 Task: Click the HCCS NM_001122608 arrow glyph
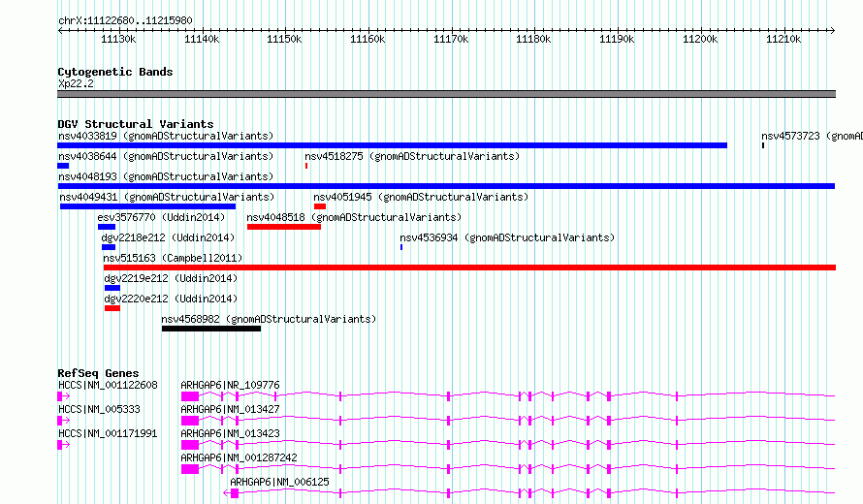tap(63, 396)
